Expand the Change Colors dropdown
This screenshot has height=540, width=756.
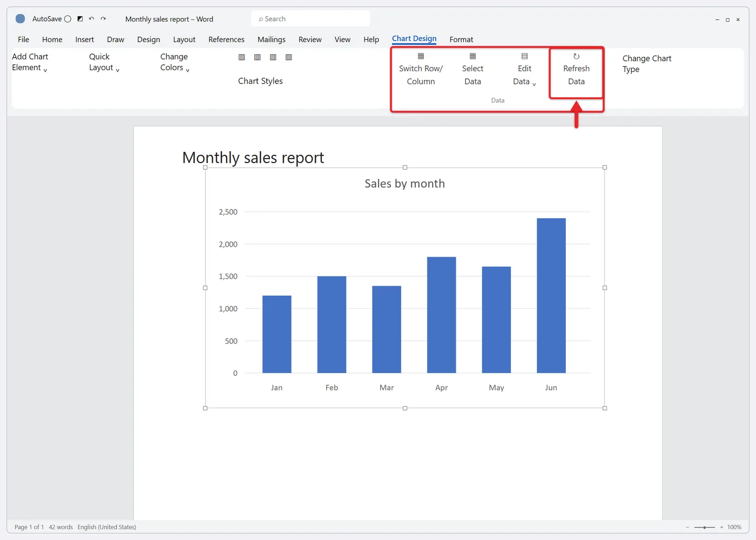[x=174, y=62]
